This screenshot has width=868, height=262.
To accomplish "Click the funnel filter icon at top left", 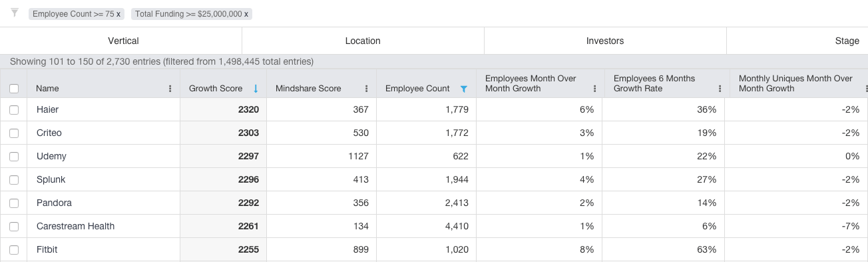I will pos(15,13).
